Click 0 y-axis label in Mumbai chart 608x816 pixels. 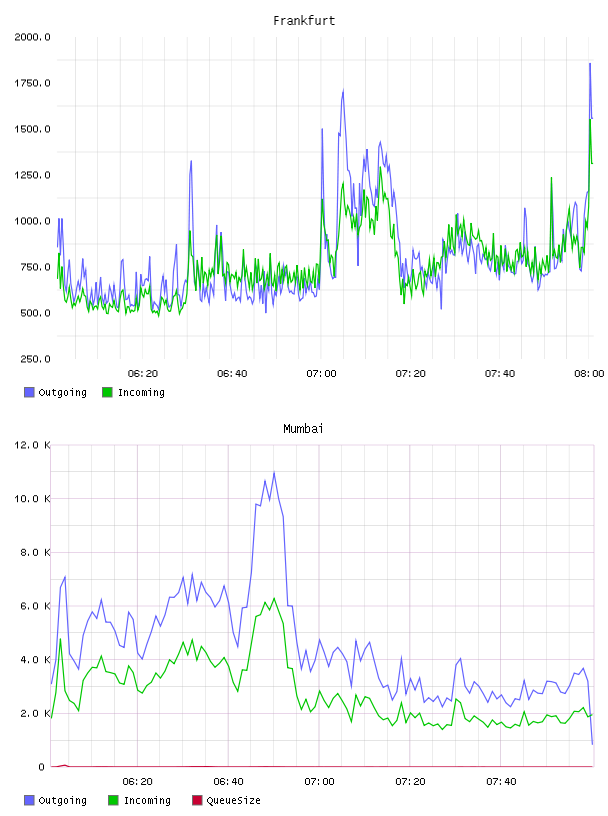coord(42,767)
